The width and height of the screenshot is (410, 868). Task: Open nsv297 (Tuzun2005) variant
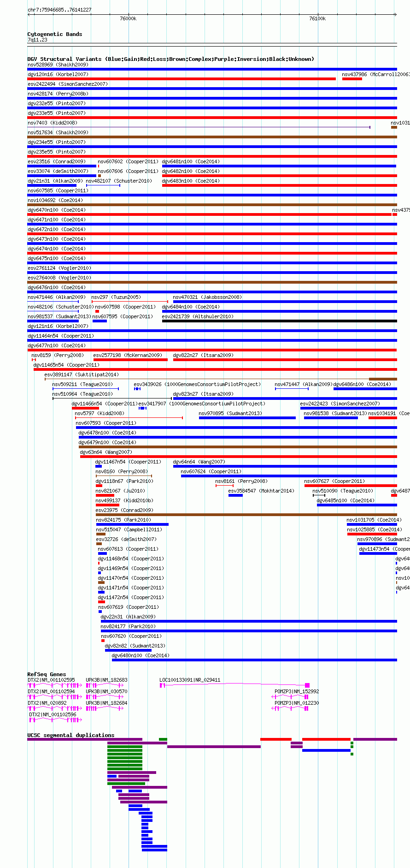point(116,297)
